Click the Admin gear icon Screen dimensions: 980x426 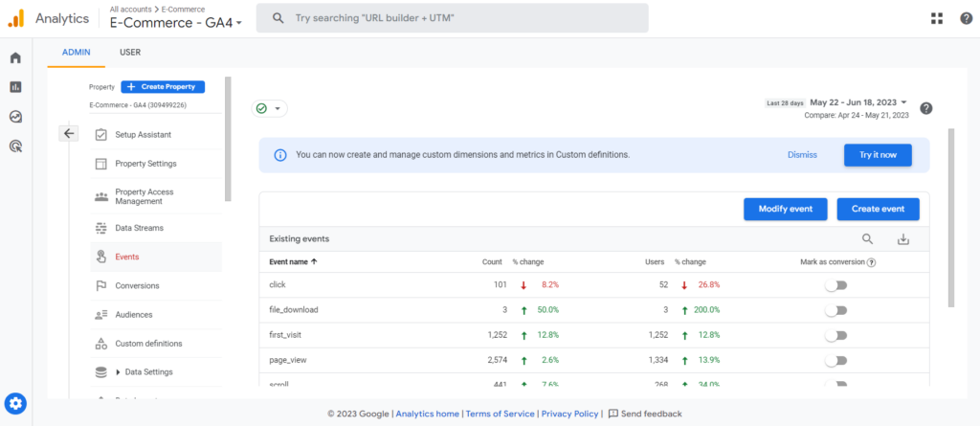point(15,403)
